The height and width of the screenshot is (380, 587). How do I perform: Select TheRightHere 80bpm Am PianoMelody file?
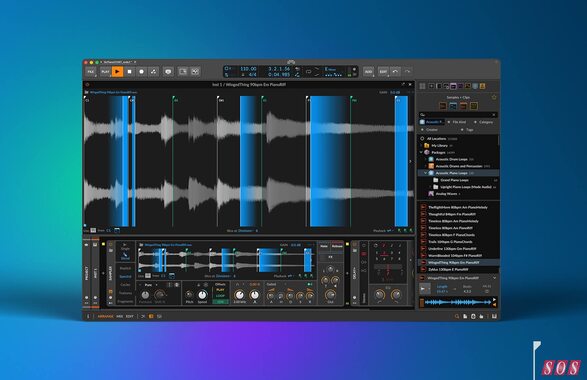tap(458, 207)
